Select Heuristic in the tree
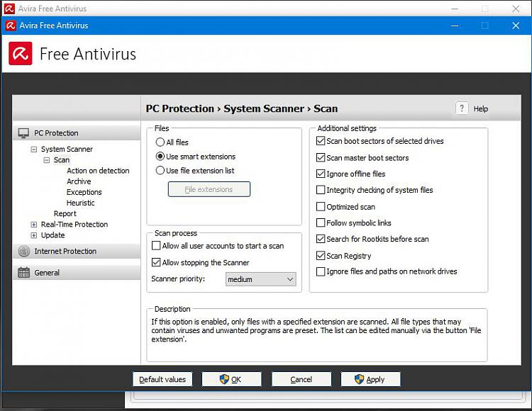Viewport: 532px width, 411px height. [80, 203]
